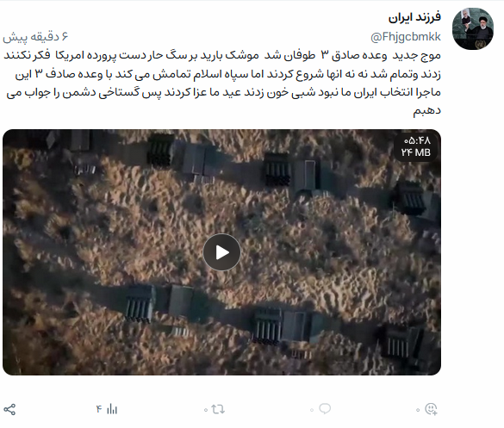Click the view count number ۴

point(99,409)
